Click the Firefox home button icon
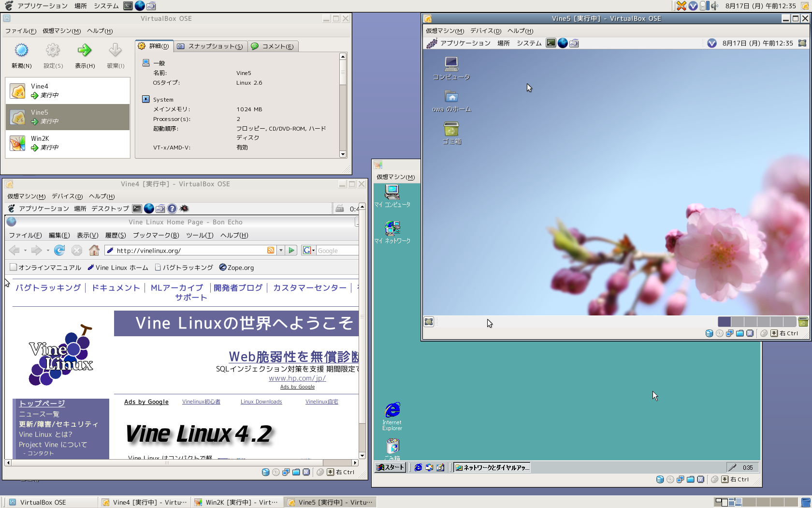This screenshot has height=508, width=812. click(x=94, y=250)
